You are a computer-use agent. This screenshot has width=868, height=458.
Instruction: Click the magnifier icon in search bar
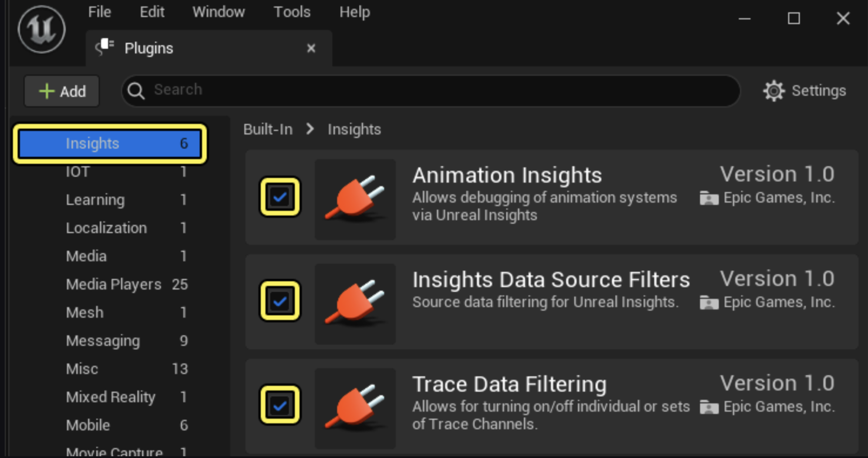[136, 91]
